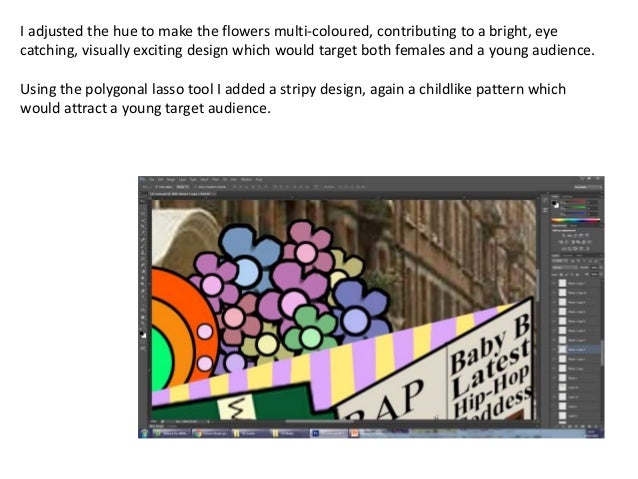
Task: Click the blue B slider in Color panel
Action: [x=575, y=213]
